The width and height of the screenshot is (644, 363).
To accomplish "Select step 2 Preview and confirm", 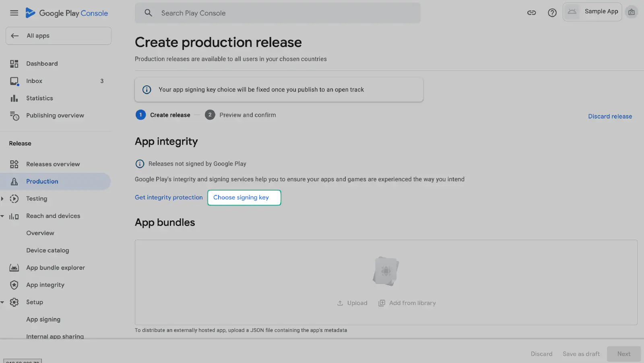I will pyautogui.click(x=240, y=115).
